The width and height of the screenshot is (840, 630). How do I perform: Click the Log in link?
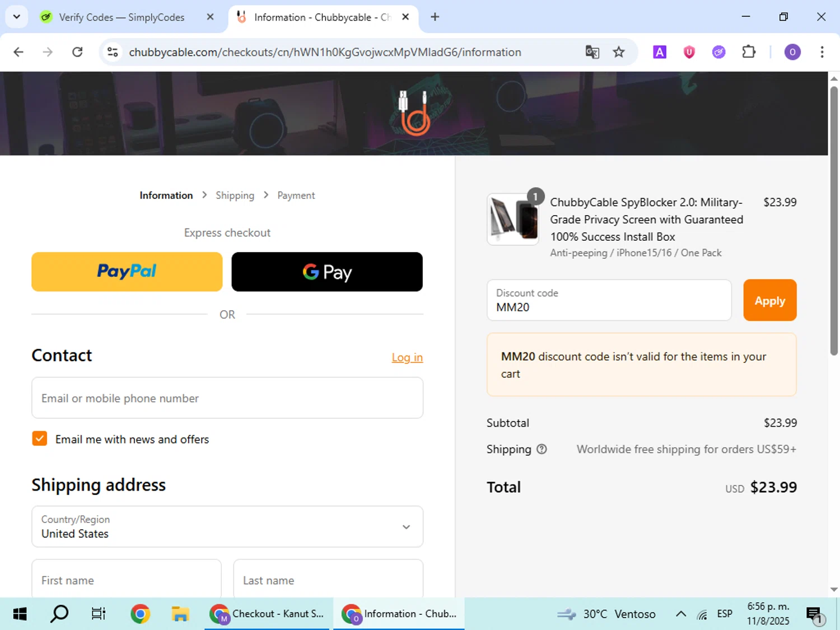[407, 357]
